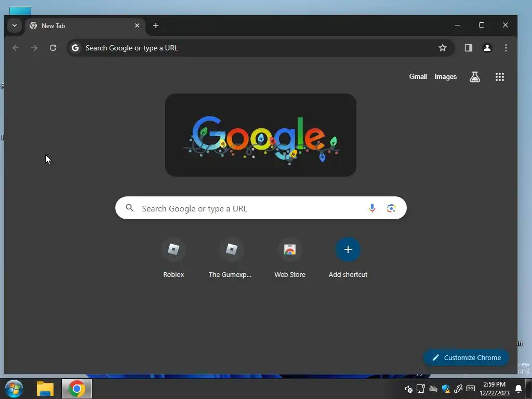Go back with the back arrow
This screenshot has height=399, width=532.
[x=16, y=48]
